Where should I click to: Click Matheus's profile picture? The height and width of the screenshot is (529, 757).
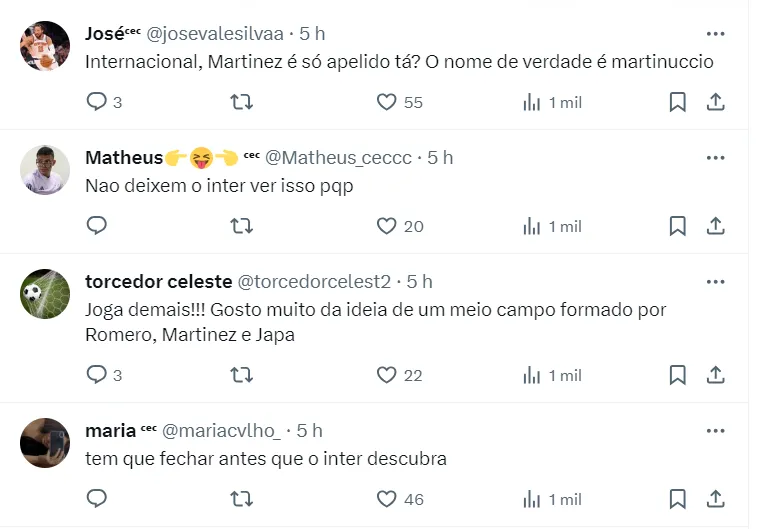click(45, 169)
